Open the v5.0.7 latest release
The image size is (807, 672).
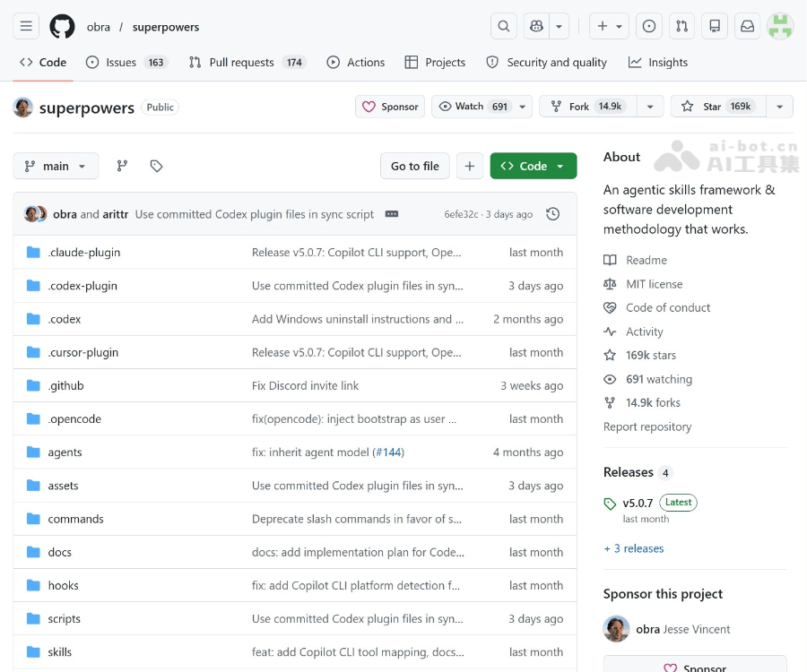(638, 503)
